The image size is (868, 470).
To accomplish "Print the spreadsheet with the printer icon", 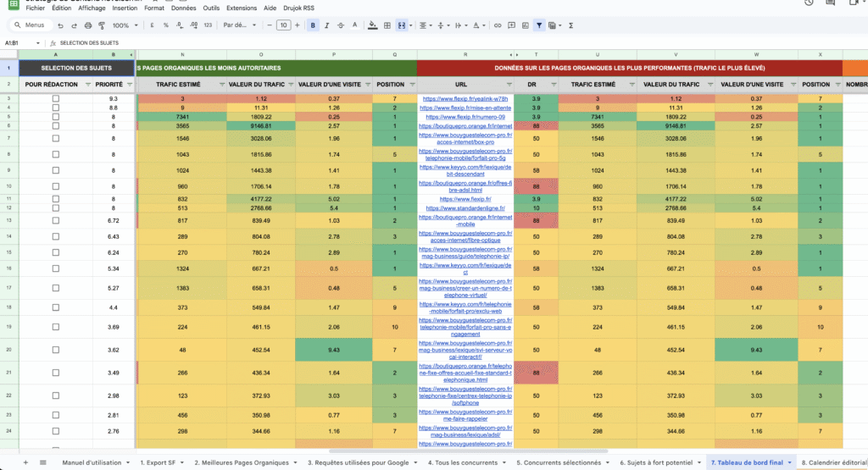I will click(88, 25).
